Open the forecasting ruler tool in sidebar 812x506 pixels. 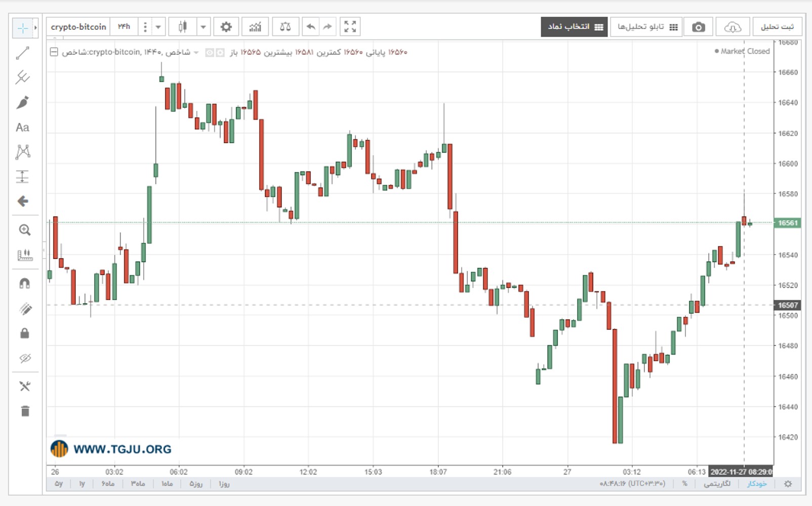[x=24, y=255]
